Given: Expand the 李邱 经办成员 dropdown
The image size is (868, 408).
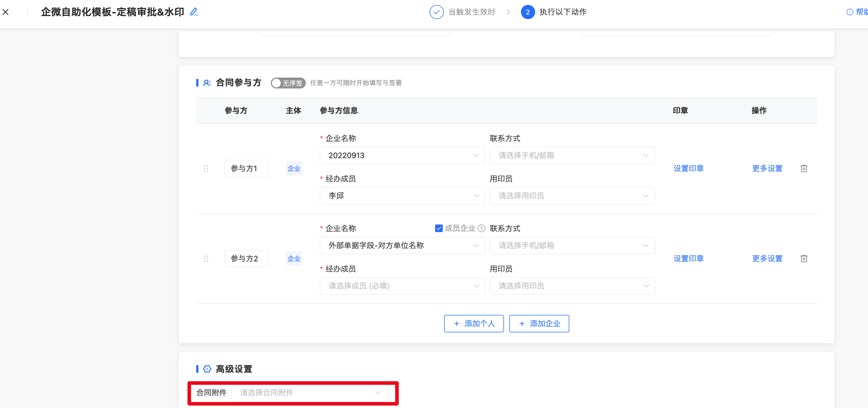Looking at the screenshot, I should (x=402, y=196).
